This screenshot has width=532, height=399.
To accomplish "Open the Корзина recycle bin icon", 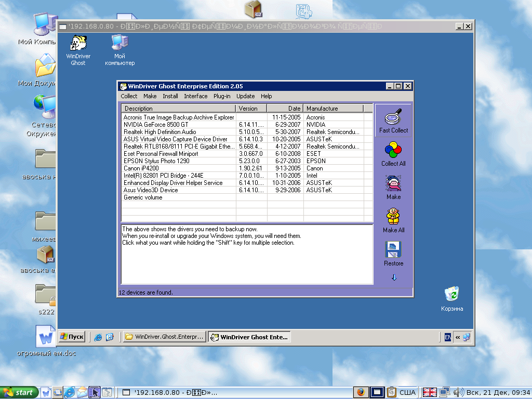I will [x=451, y=295].
